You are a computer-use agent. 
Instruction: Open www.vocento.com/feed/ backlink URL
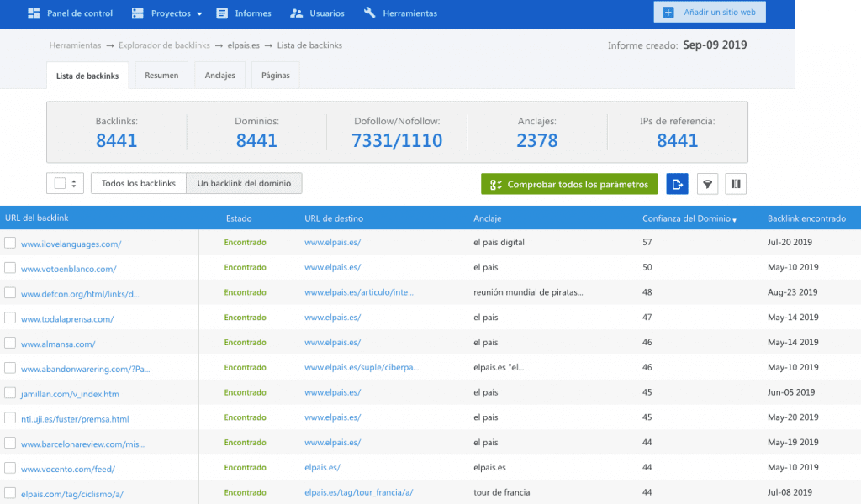(x=68, y=470)
